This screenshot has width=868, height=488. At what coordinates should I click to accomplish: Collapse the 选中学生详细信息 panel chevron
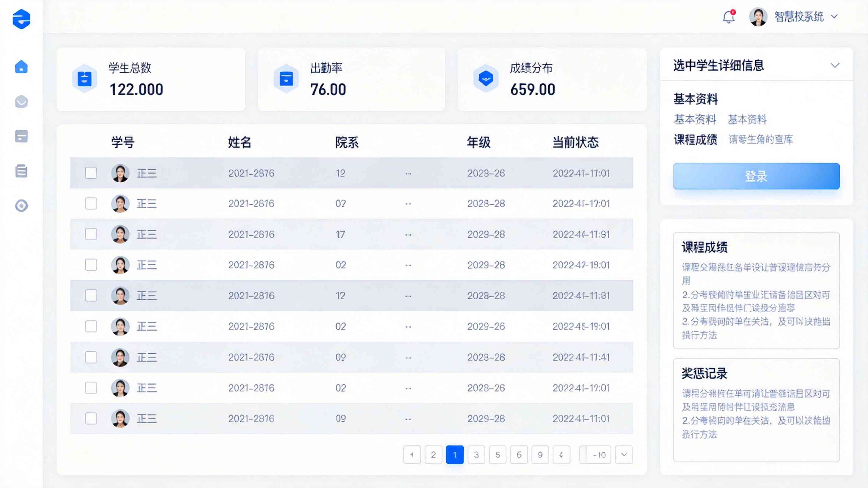click(835, 66)
